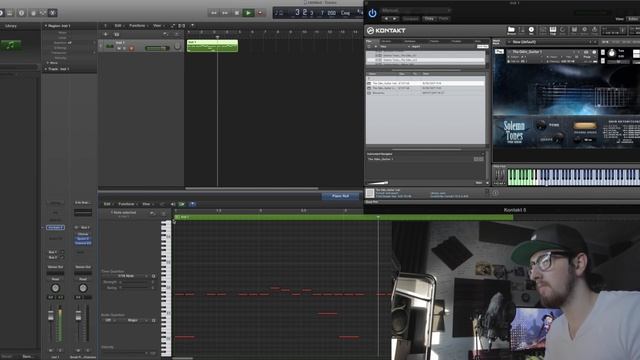
Task: Toggle the green MIDI In button in piano roll
Action: coord(182,204)
